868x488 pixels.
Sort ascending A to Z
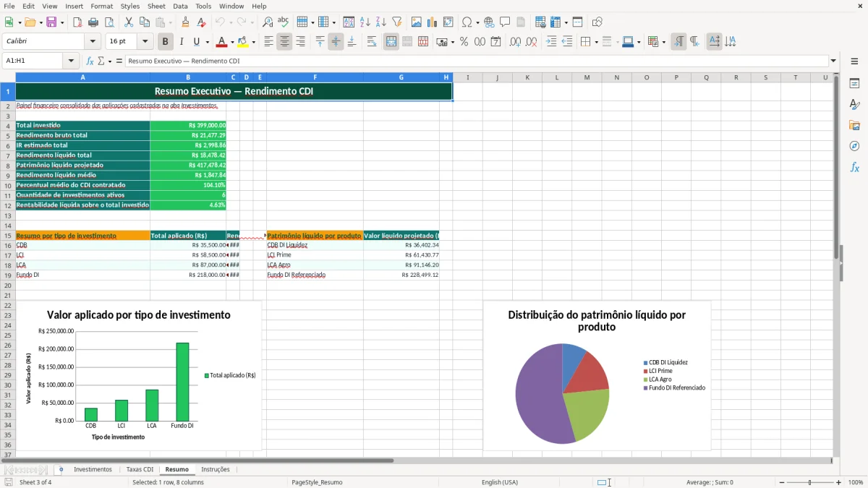point(365,22)
